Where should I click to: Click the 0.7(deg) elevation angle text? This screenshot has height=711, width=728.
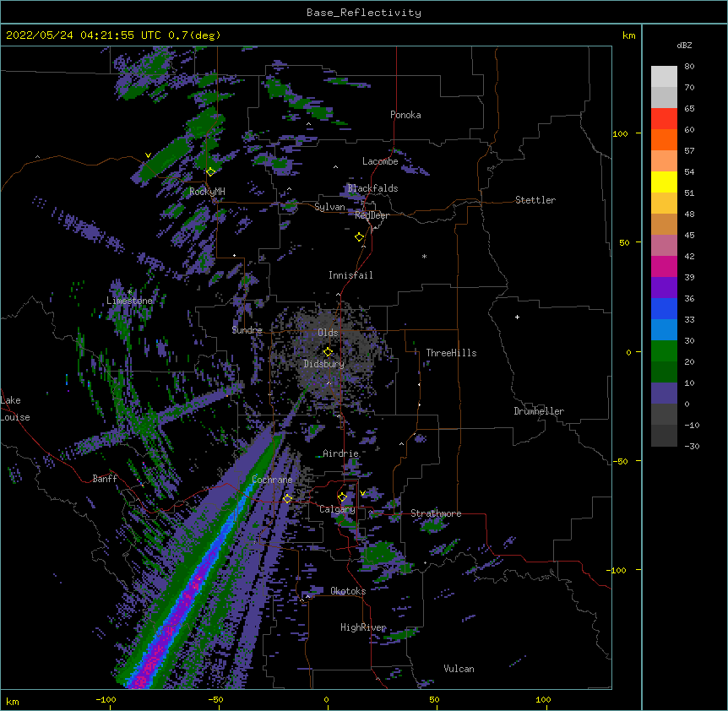194,35
